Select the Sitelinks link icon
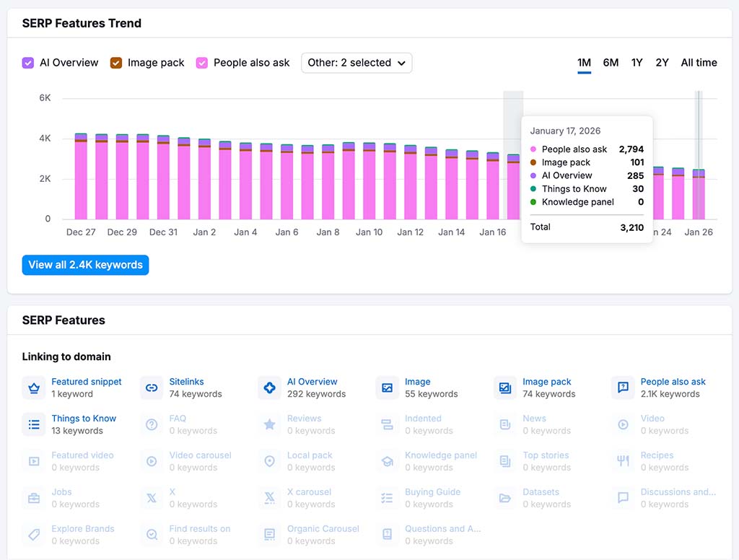 151,387
